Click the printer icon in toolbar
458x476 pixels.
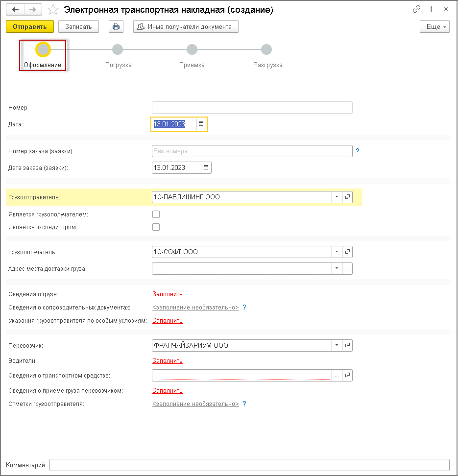(116, 26)
